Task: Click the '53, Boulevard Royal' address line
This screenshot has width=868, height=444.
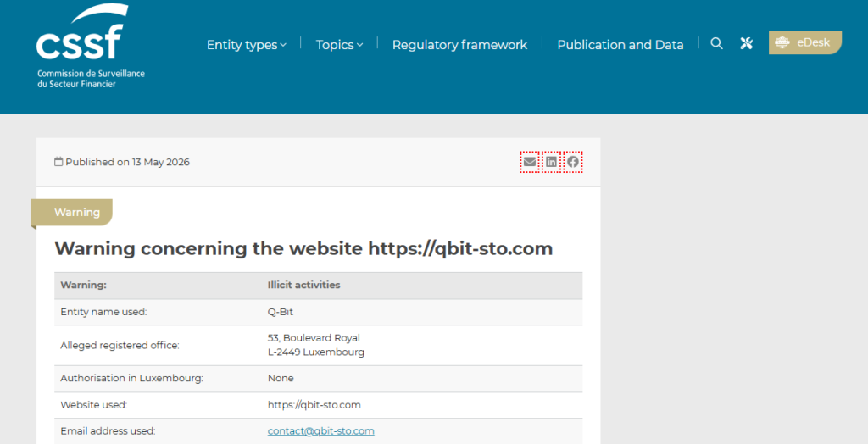Action: pyautogui.click(x=314, y=338)
